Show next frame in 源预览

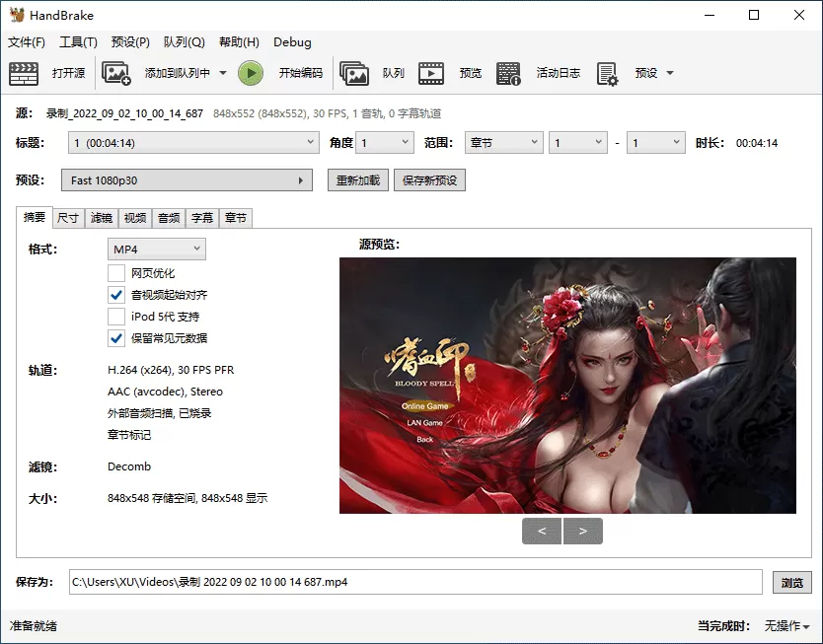582,531
